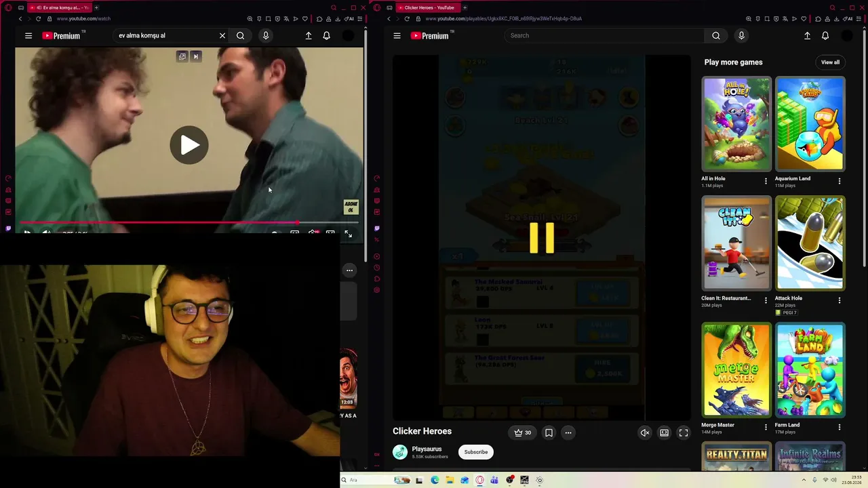The image size is (868, 488).
Task: Save Clicker Heroes with the bookmark icon
Action: click(x=549, y=432)
